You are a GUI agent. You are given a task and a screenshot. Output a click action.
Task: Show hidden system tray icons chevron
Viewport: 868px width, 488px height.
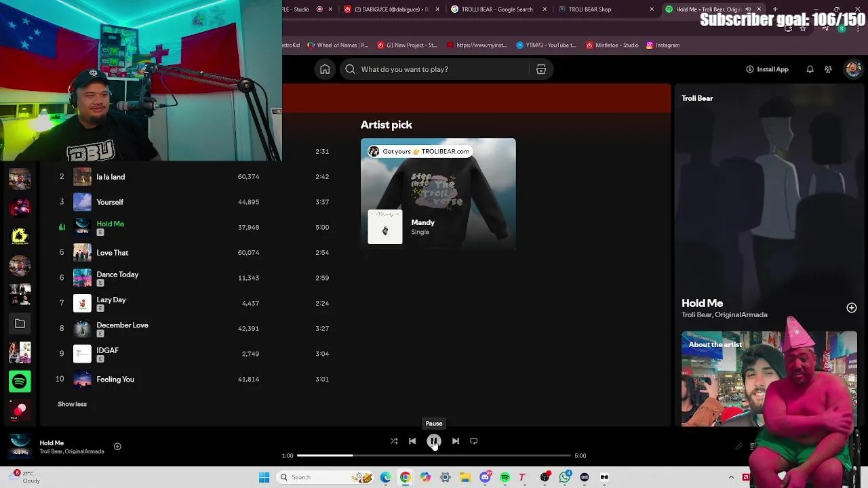click(731, 477)
